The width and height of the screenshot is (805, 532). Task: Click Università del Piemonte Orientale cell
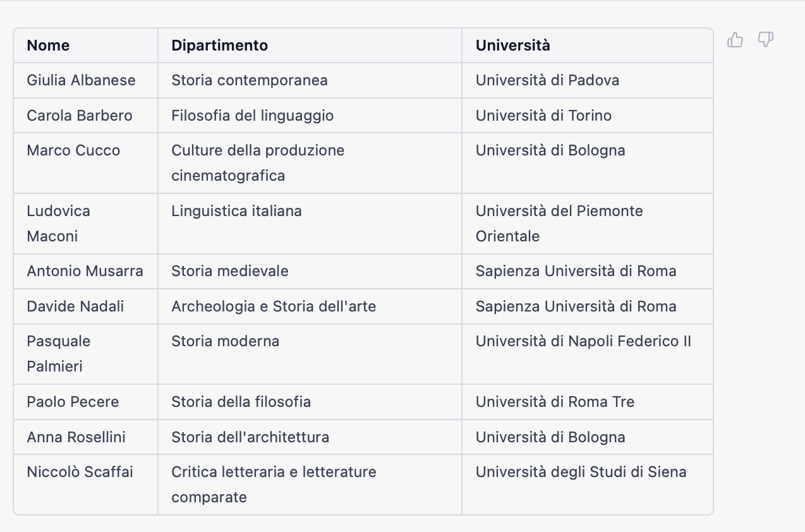tap(559, 224)
